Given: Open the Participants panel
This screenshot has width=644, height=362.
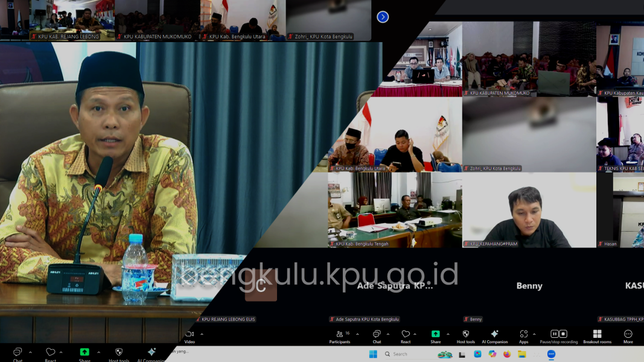Looking at the screenshot, I should 339,336.
